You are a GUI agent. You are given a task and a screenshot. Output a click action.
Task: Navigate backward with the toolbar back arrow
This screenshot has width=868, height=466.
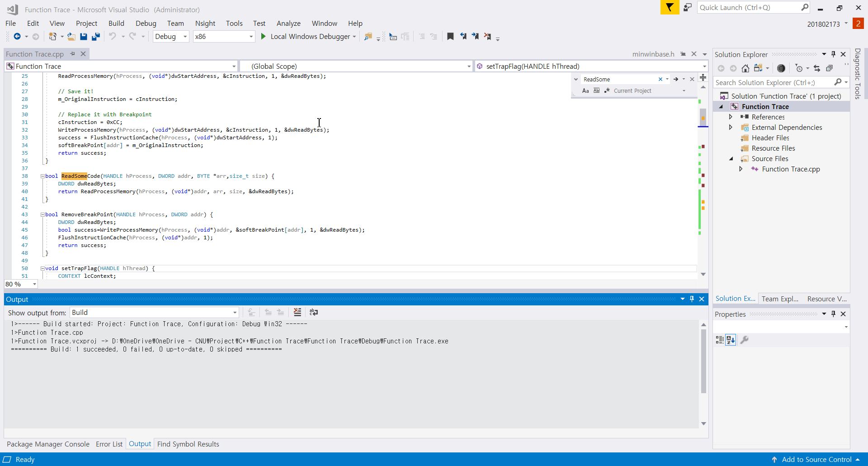point(17,37)
